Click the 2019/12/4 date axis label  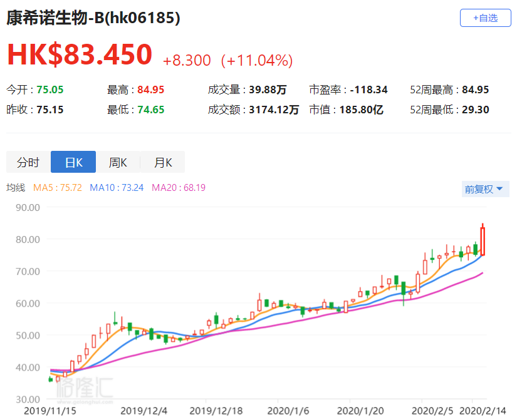point(144,411)
